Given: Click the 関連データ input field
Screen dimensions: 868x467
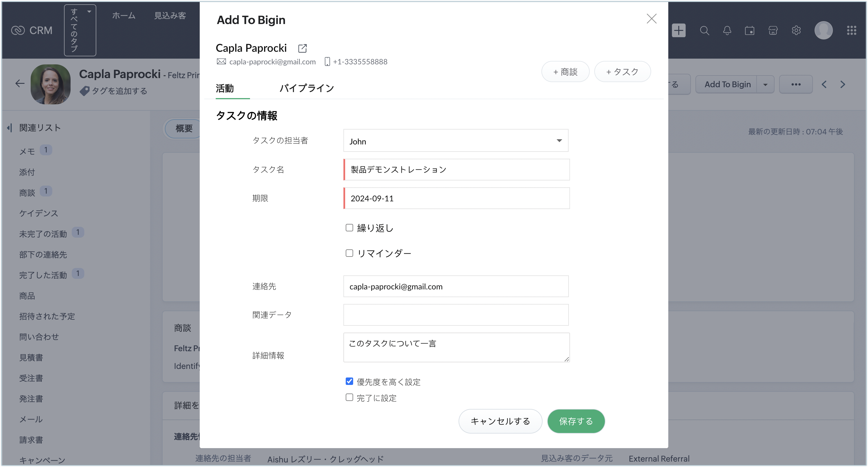Looking at the screenshot, I should pos(455,315).
